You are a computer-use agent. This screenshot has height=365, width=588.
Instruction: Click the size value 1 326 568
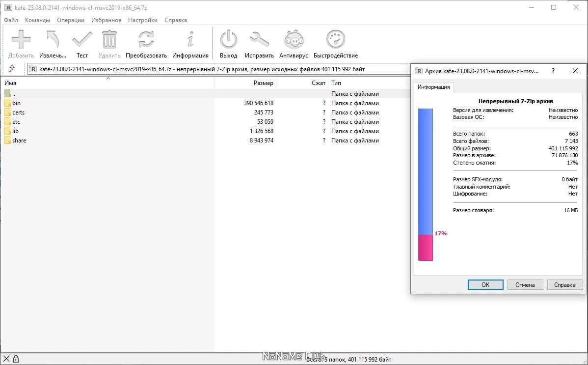pyautogui.click(x=262, y=131)
